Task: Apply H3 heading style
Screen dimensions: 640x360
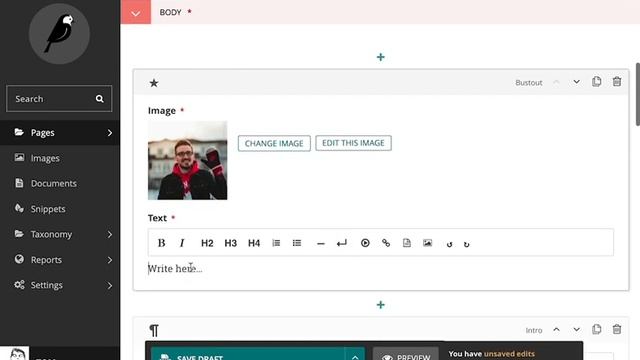Action: [x=231, y=243]
